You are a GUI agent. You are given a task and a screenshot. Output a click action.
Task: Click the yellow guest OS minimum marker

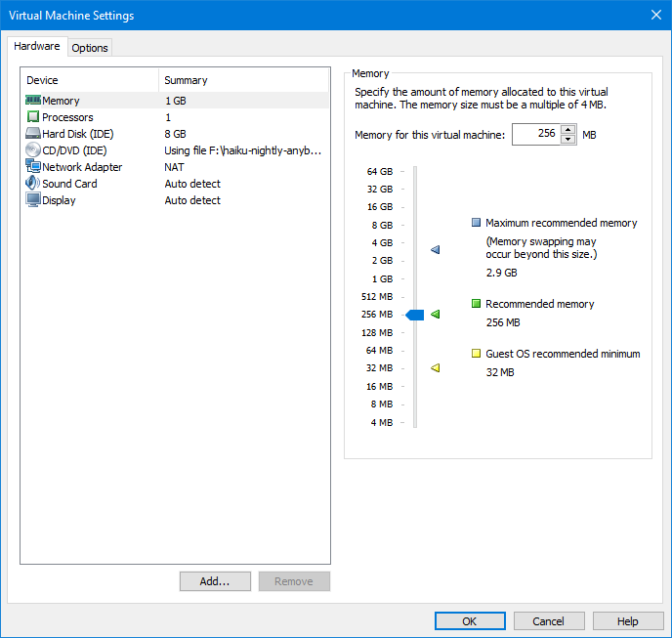pos(436,368)
